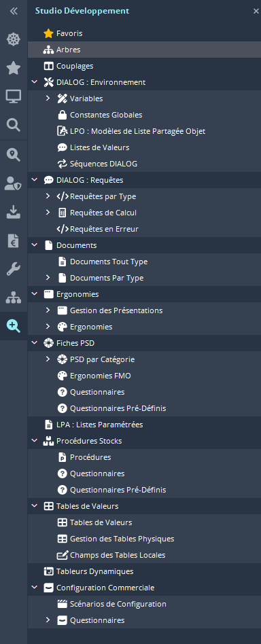Expand Requêtes par Type node
This screenshot has width=261, height=644.
[x=48, y=196]
